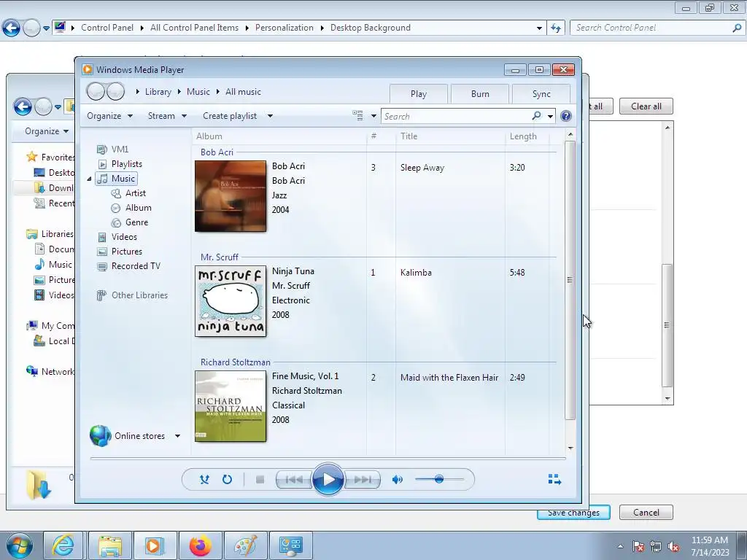Skip to previous track button
747x560 pixels.
293,480
